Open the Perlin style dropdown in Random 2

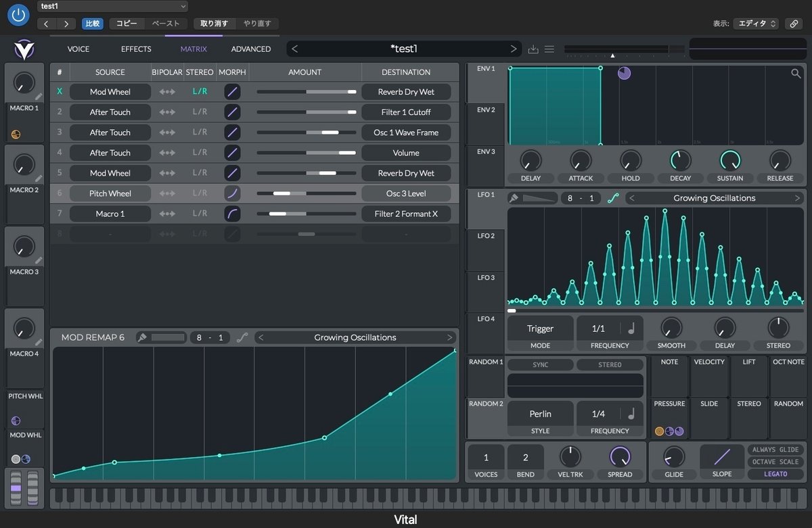click(540, 413)
